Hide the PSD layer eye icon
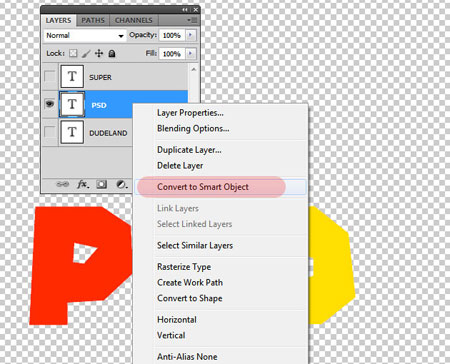Screen dimensions: 450x364 coord(50,104)
